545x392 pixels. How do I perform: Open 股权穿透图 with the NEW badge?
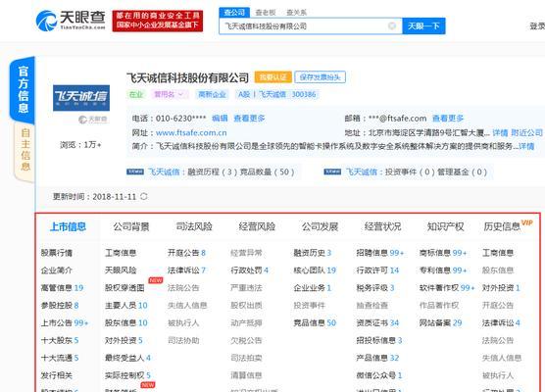click(x=124, y=288)
